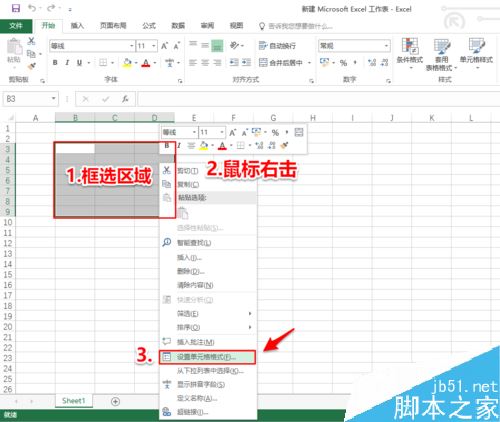
Task: Choose Smart Lookup in context menu
Action: 208,243
